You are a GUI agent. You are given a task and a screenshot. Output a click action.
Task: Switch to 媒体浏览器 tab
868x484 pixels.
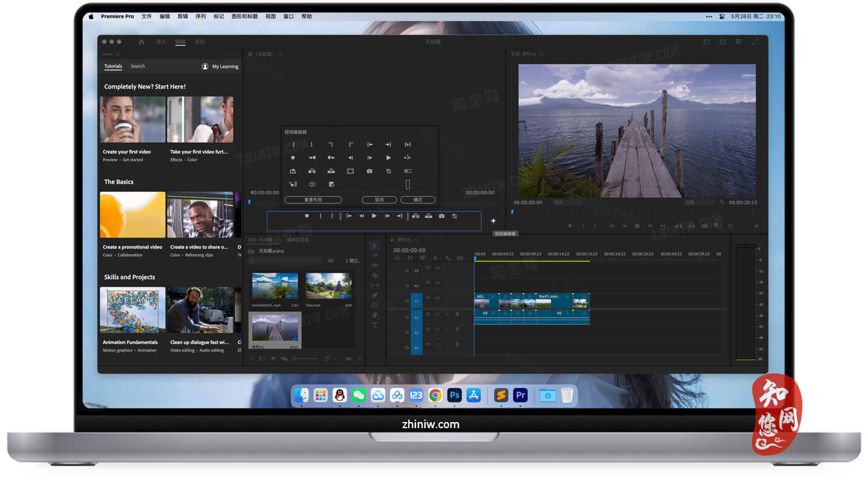click(x=298, y=240)
